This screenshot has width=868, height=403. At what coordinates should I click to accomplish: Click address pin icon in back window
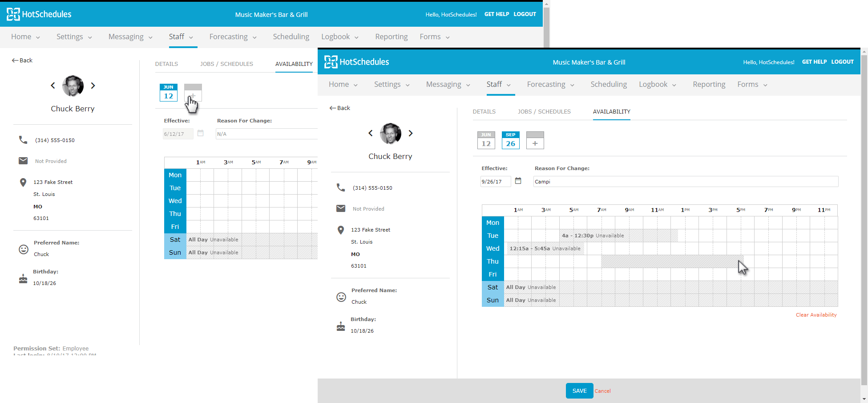click(23, 183)
